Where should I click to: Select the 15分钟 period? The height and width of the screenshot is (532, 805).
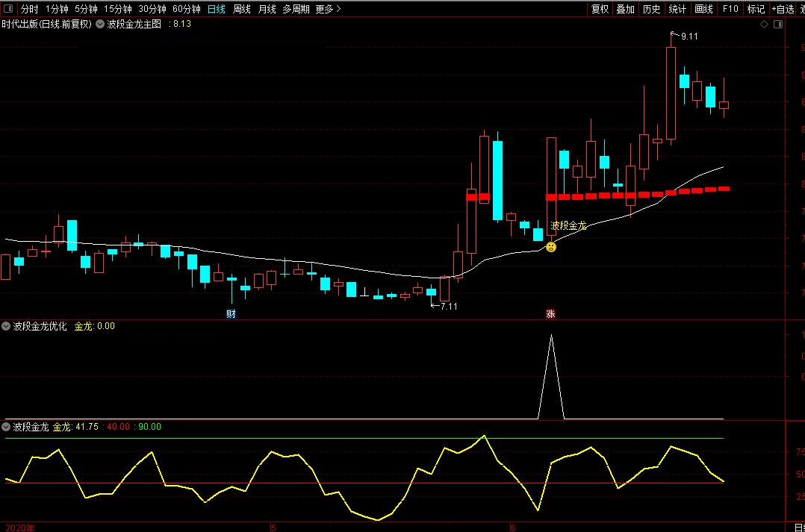[x=117, y=9]
